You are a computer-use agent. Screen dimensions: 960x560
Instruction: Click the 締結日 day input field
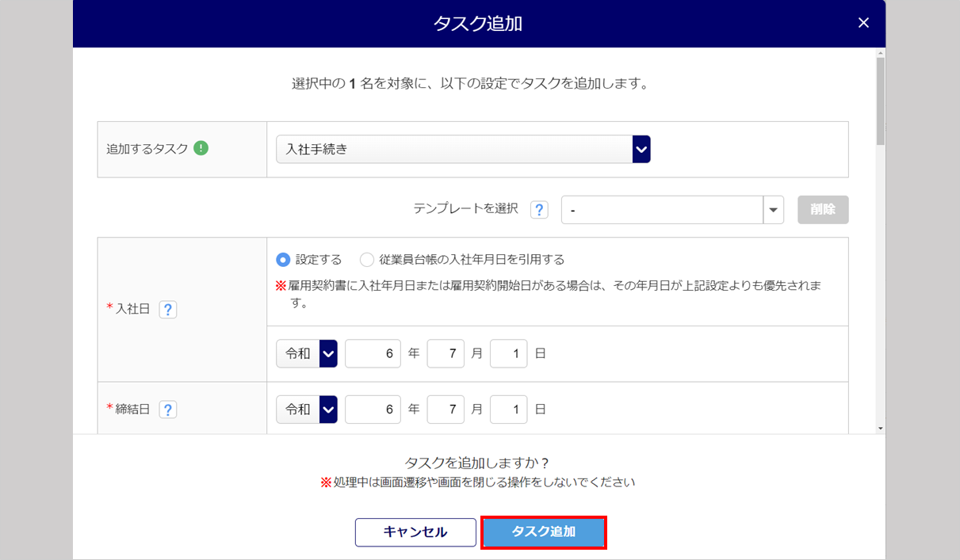pyautogui.click(x=508, y=410)
